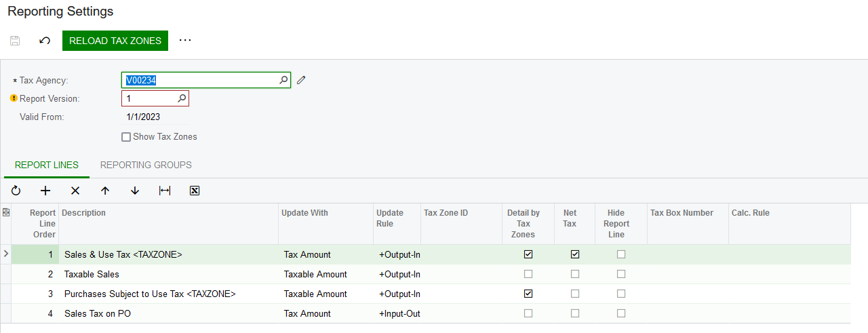Click report line order cell 4

pyautogui.click(x=35, y=313)
